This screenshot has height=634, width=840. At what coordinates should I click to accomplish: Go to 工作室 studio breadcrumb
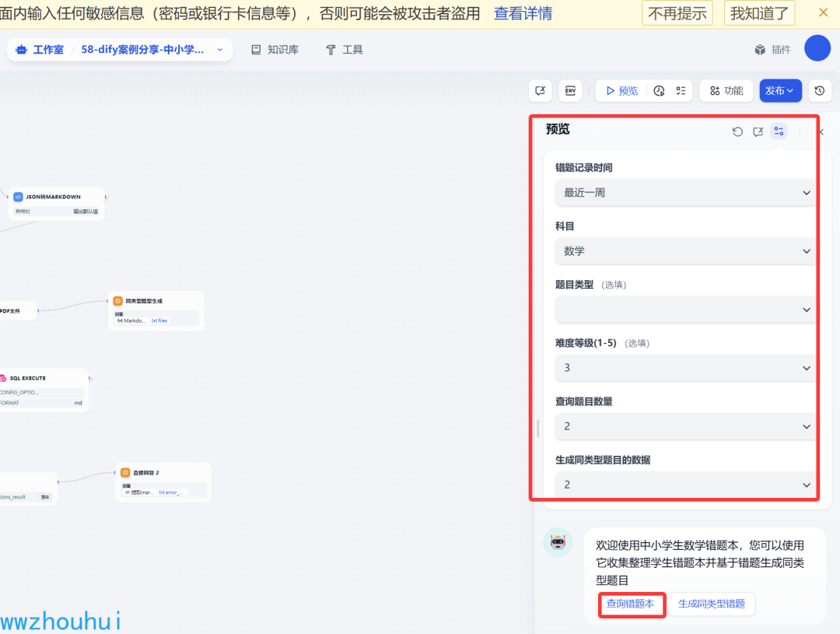click(x=40, y=50)
